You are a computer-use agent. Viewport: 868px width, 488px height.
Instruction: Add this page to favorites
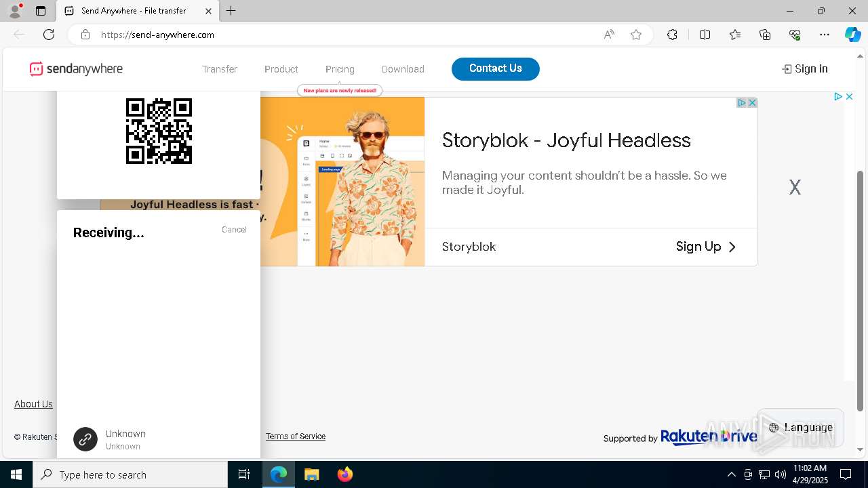(x=636, y=35)
